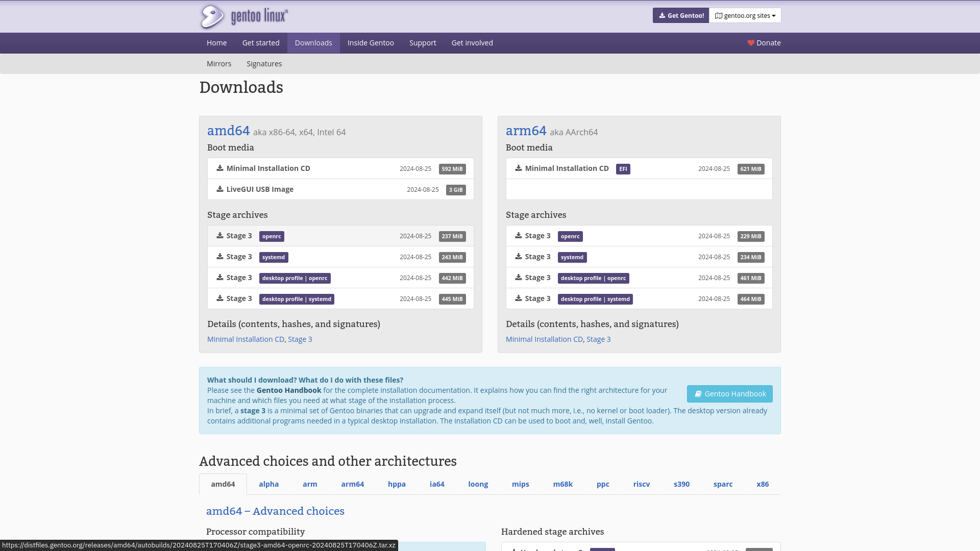Go to Get started in navigation
Image resolution: width=980 pixels, height=551 pixels.
(x=261, y=43)
